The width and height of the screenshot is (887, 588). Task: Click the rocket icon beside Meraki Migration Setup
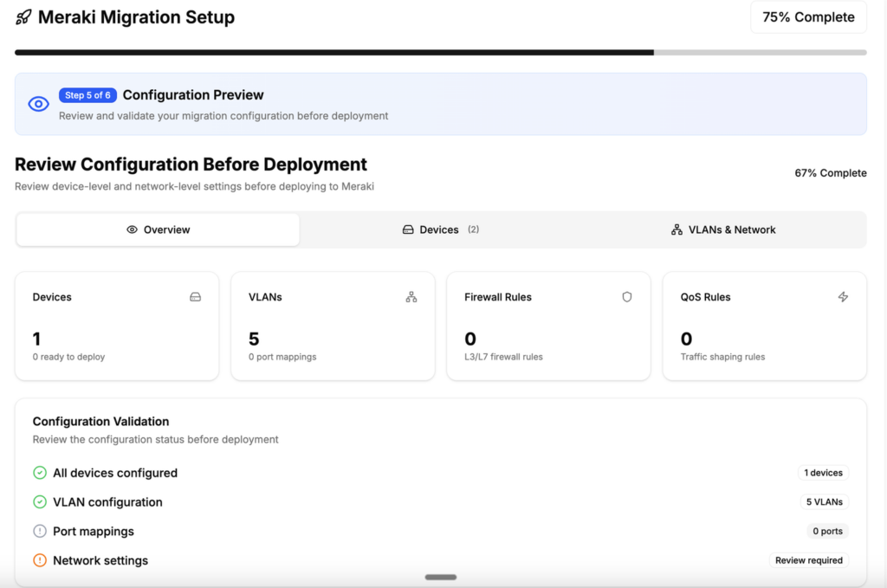point(24,17)
